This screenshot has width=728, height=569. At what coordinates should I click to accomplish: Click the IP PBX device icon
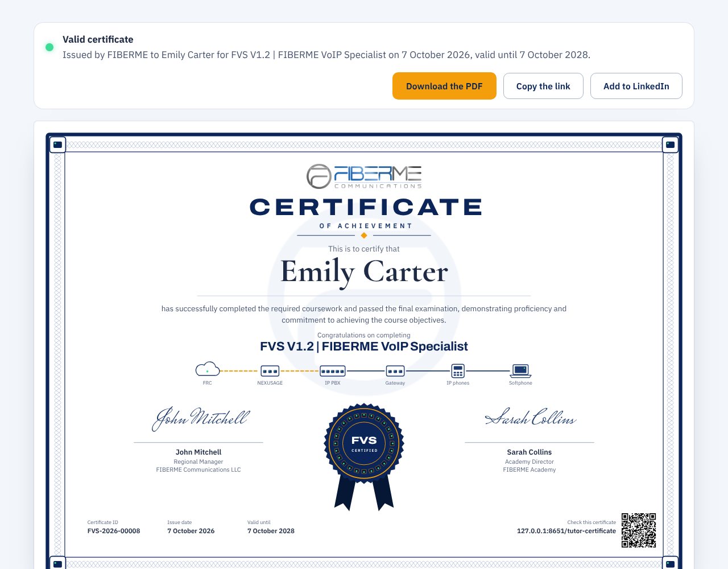coord(333,371)
